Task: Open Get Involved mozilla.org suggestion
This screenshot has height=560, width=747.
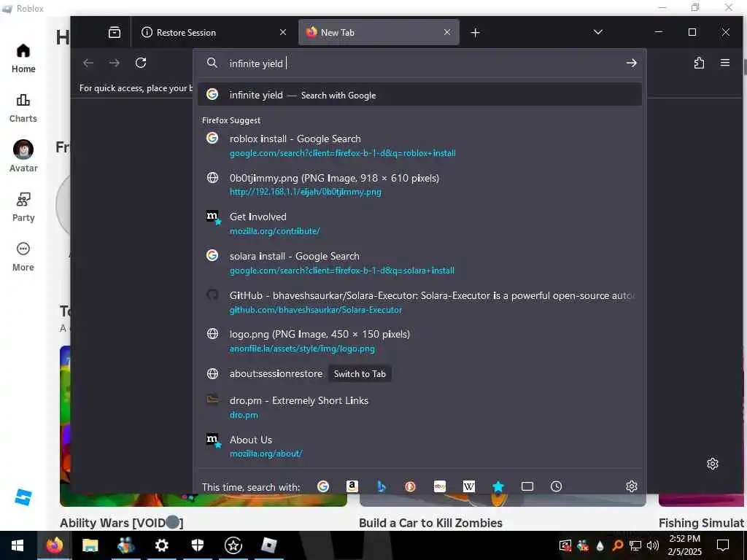Action: 419,223
